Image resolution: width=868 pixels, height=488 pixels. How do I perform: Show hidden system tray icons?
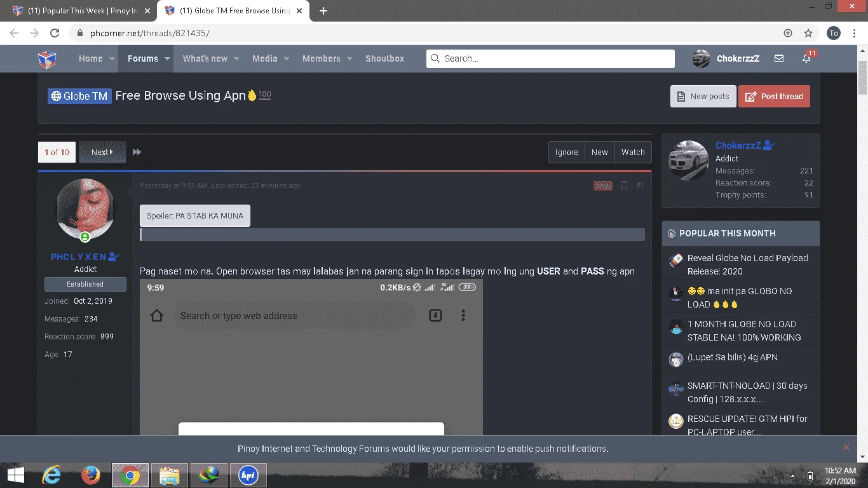[x=792, y=475]
